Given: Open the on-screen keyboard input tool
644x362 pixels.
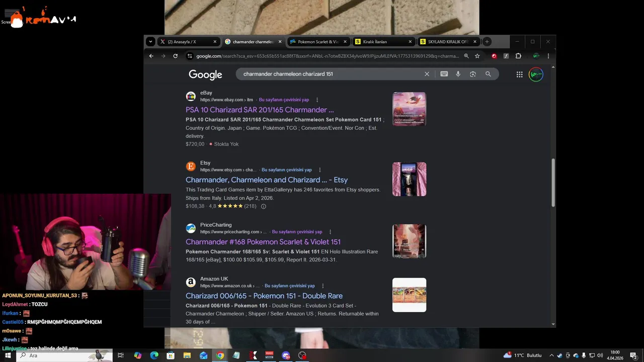Looking at the screenshot, I should pos(444,74).
